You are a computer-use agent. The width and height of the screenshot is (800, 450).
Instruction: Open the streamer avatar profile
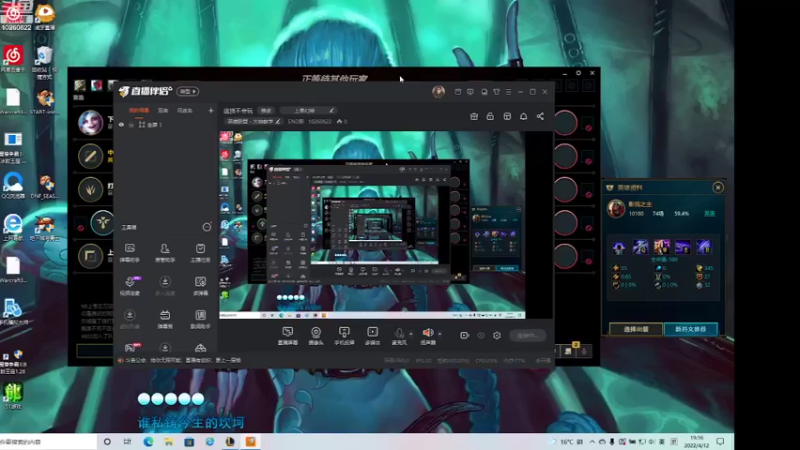(x=438, y=92)
